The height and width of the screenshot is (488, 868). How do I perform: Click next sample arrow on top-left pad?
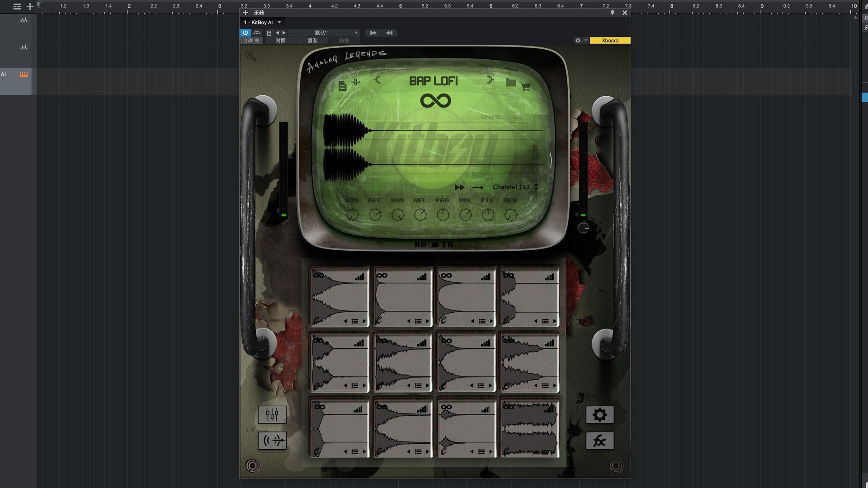coord(364,321)
